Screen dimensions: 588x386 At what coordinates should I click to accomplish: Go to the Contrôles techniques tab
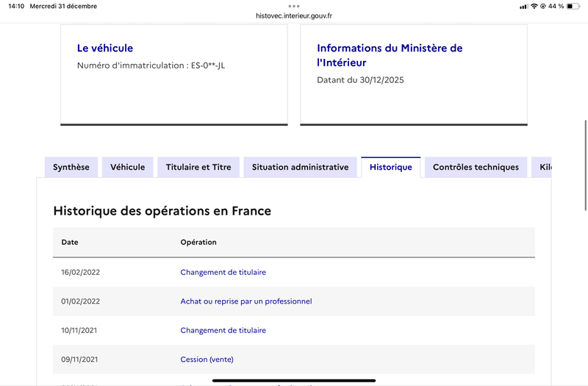pyautogui.click(x=476, y=167)
